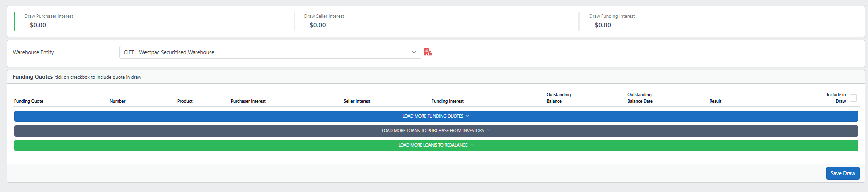Click the Save Draw button
This screenshot has height=192, width=868.
click(843, 173)
